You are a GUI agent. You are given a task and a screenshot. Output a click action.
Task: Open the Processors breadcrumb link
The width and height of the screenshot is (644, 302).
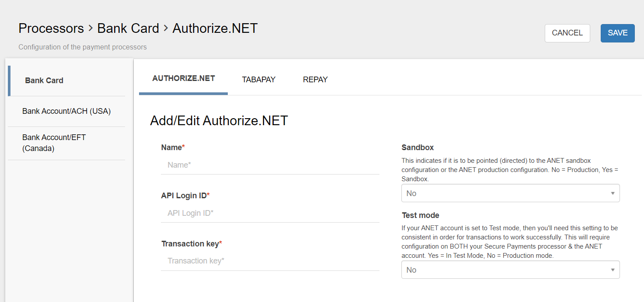click(51, 28)
